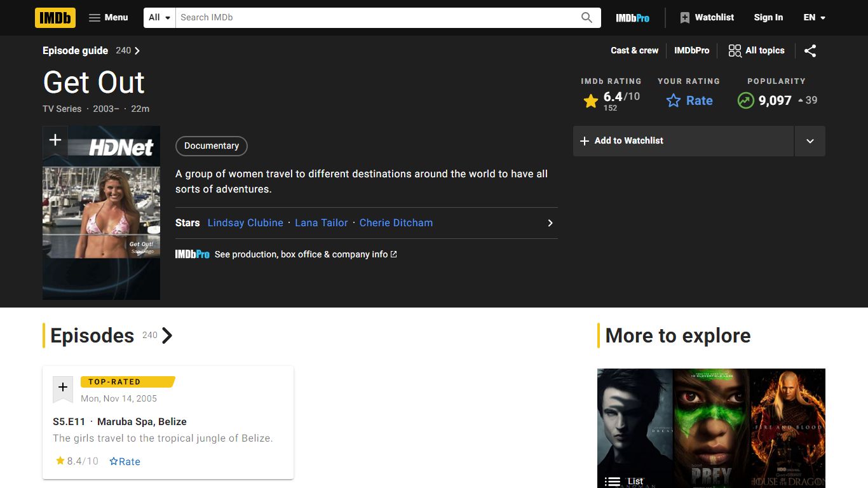Click the Add to Watchlist button
Screen dimensions: 868x488
click(x=684, y=141)
